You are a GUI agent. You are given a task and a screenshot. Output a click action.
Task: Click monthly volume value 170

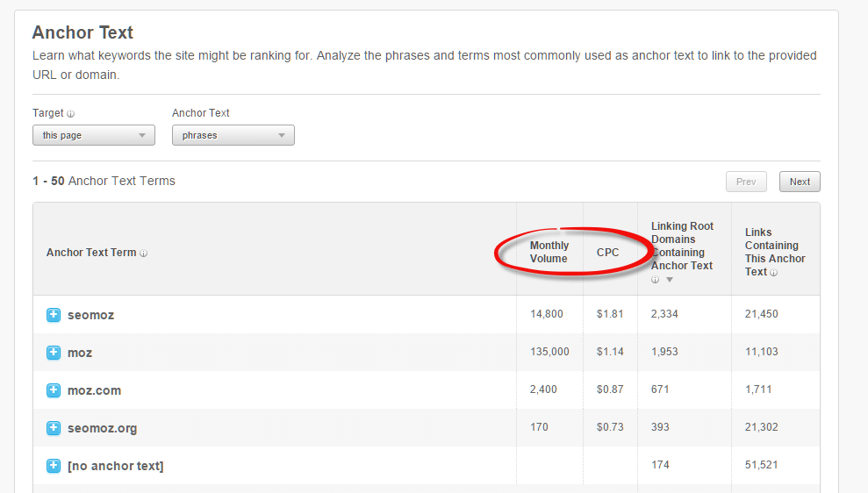(x=539, y=426)
